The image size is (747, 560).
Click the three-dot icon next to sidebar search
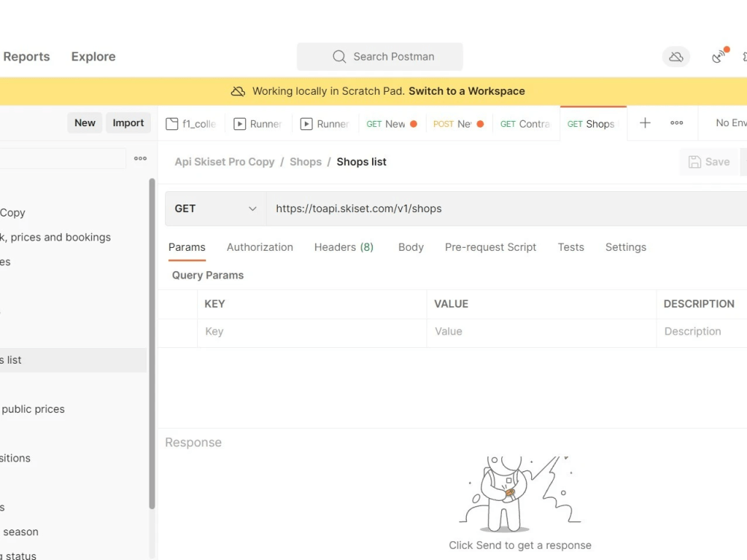pos(140,158)
